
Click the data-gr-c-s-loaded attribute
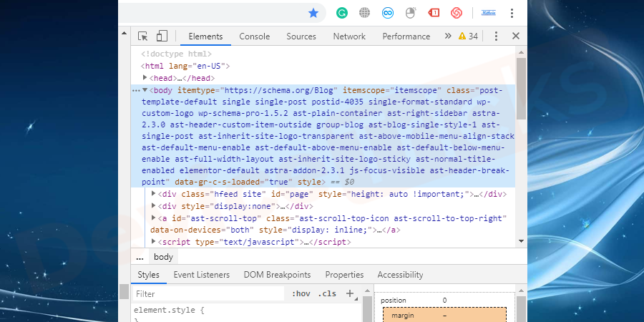[233, 182]
